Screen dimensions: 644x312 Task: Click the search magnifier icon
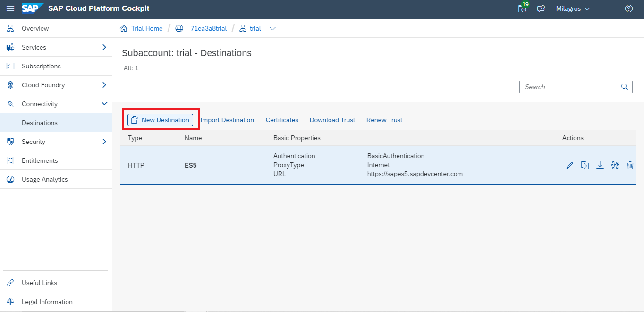(x=625, y=87)
